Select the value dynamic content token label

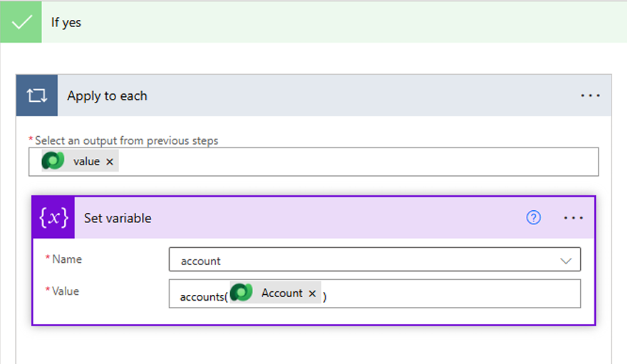tap(86, 162)
